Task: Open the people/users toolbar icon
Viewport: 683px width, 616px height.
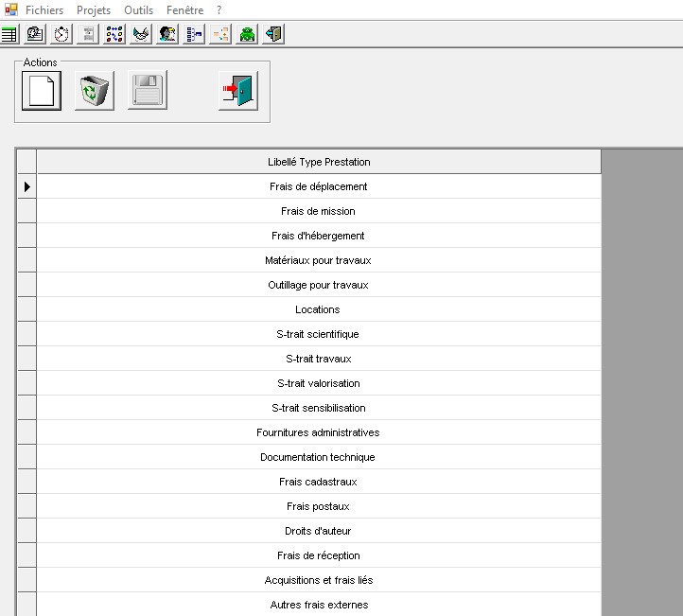Action: 167,35
